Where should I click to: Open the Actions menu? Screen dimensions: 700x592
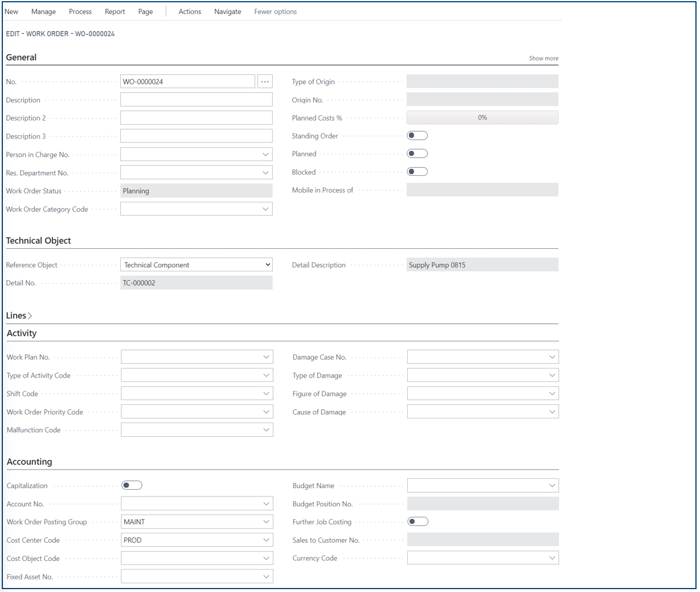(190, 11)
